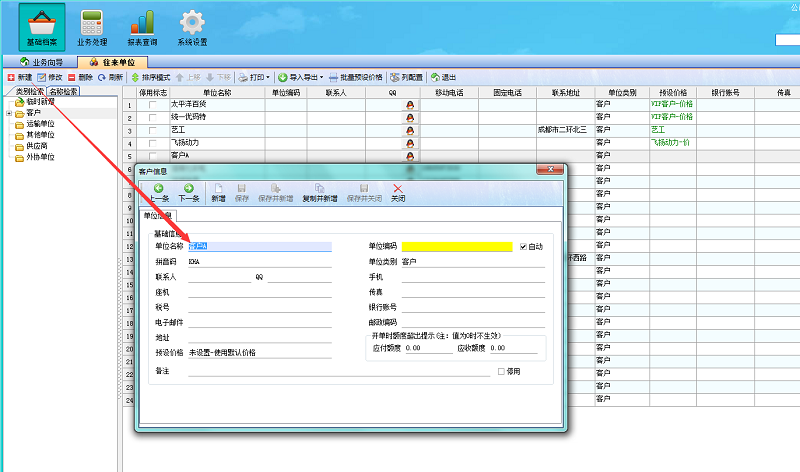Enable the 停用 checkbox in dialog
The height and width of the screenshot is (472, 800).
(502, 371)
